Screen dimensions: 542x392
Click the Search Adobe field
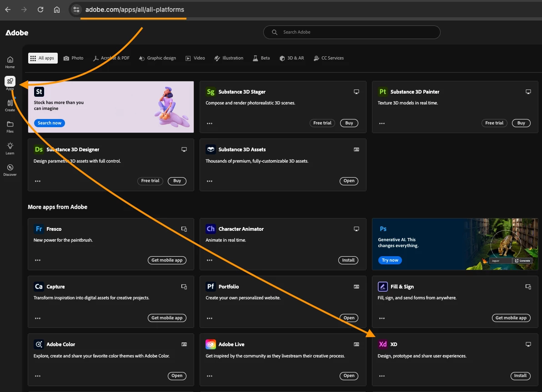coord(352,32)
